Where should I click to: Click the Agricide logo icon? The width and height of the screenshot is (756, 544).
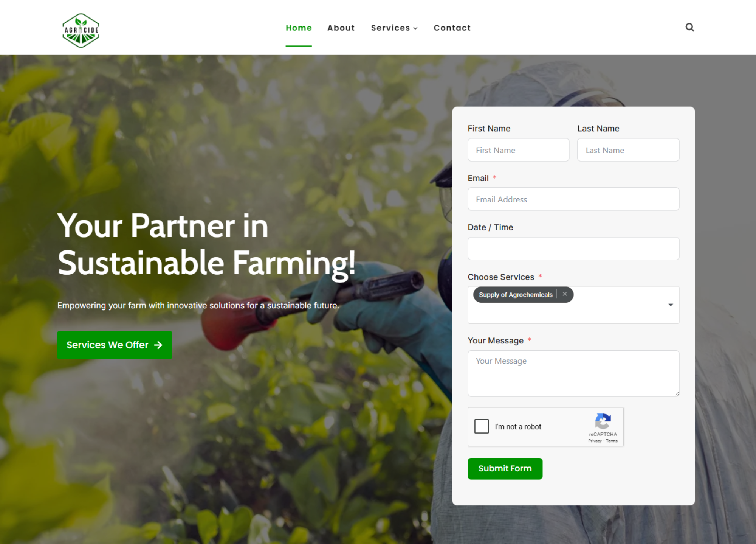[x=81, y=30]
